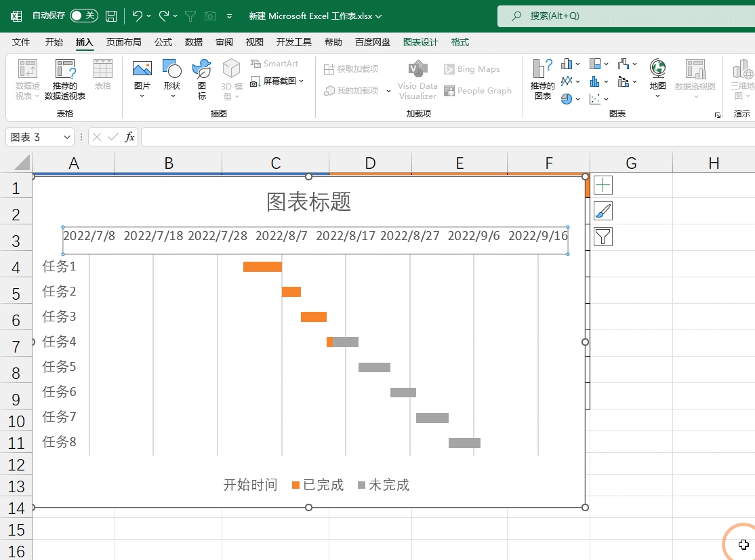Click the 2022/9/16 date axis label
This screenshot has height=560, width=755.
pos(538,235)
